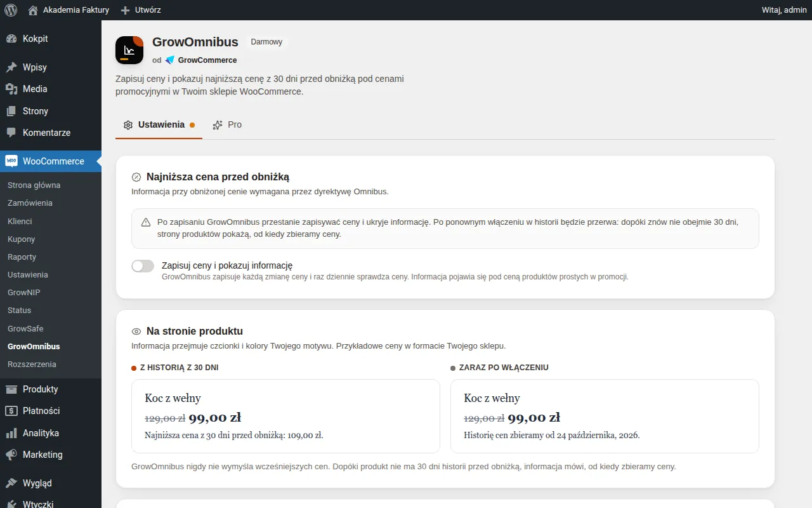Click the Media icon in sidebar
Viewport: 812px width, 508px height.
coord(11,89)
